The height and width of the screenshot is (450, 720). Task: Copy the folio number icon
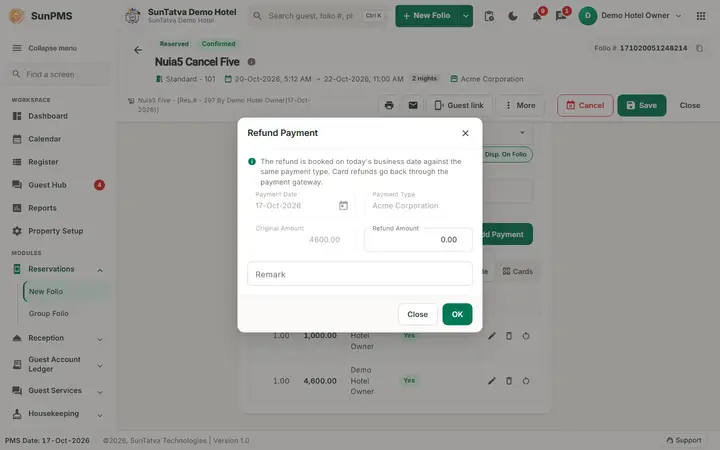699,48
